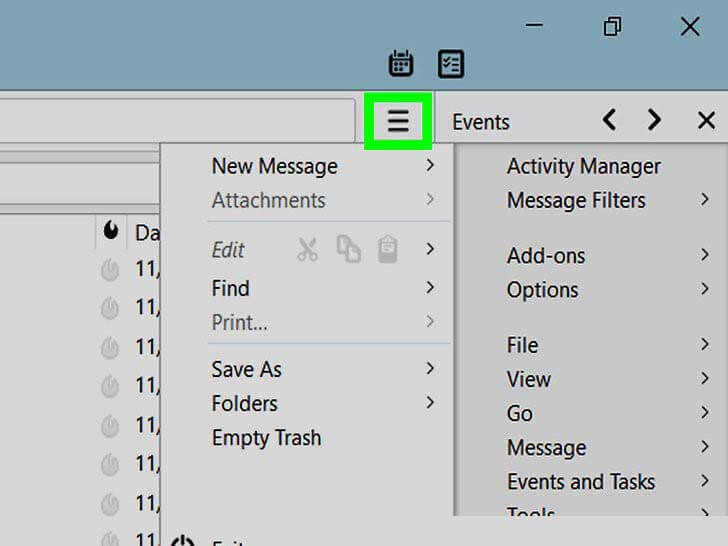Select the Print... menu entry
The width and height of the screenshot is (728, 546).
324,322
